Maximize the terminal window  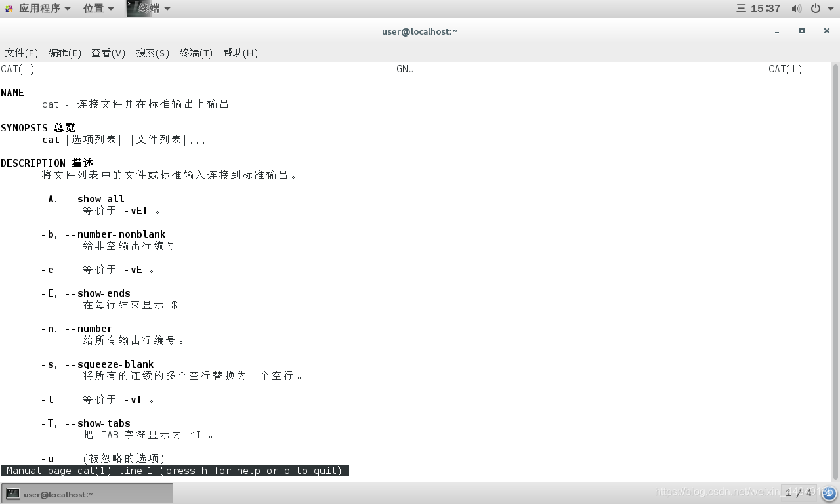pos(801,31)
